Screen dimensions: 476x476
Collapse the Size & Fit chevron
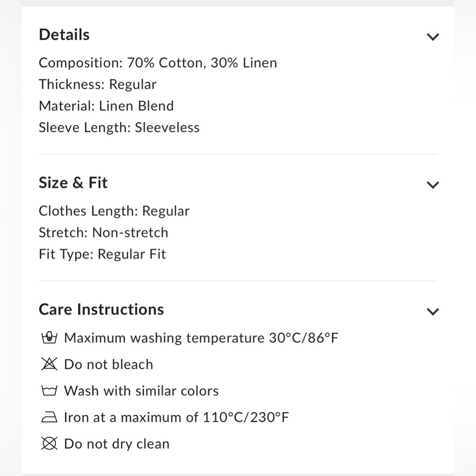433,185
